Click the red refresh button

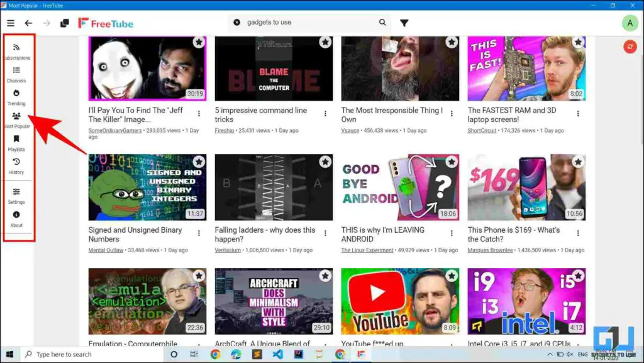coord(630,47)
